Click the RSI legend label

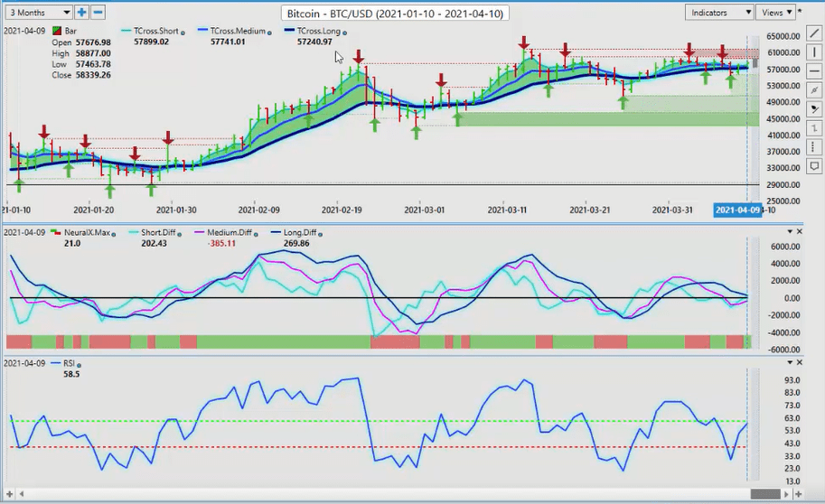pyautogui.click(x=69, y=363)
